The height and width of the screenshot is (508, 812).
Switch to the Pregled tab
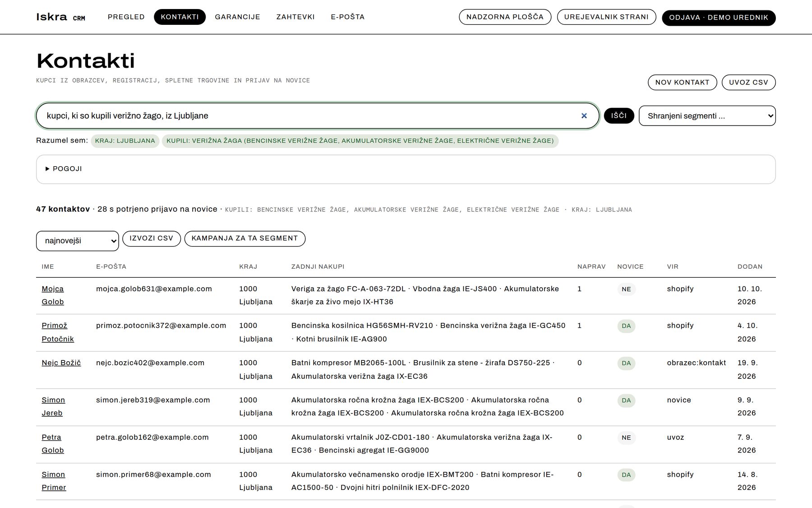[x=126, y=17]
